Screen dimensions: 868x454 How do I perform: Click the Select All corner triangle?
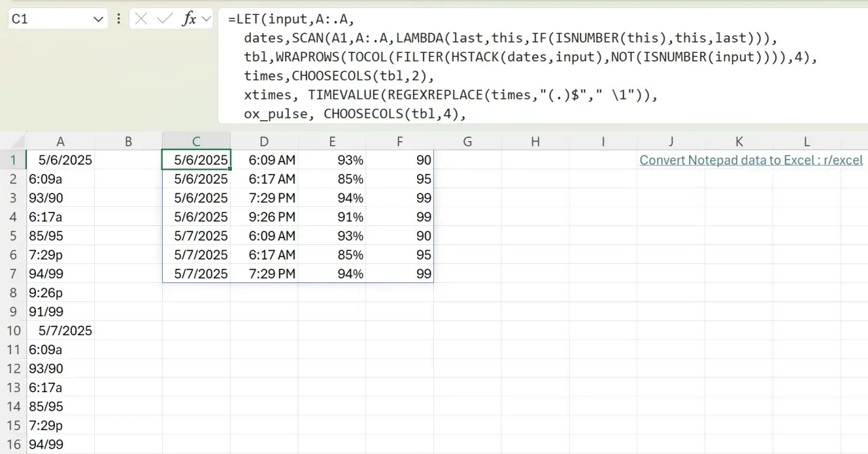(14, 142)
